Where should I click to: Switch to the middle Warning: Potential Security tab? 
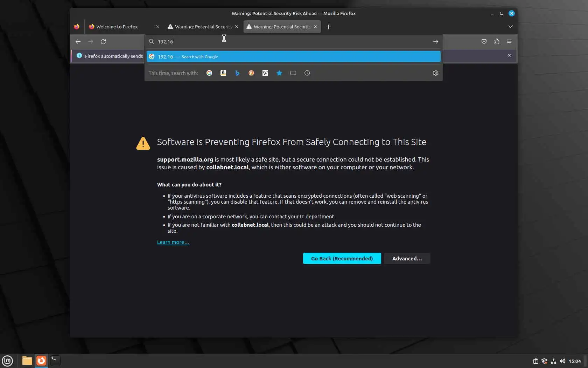coord(203,27)
